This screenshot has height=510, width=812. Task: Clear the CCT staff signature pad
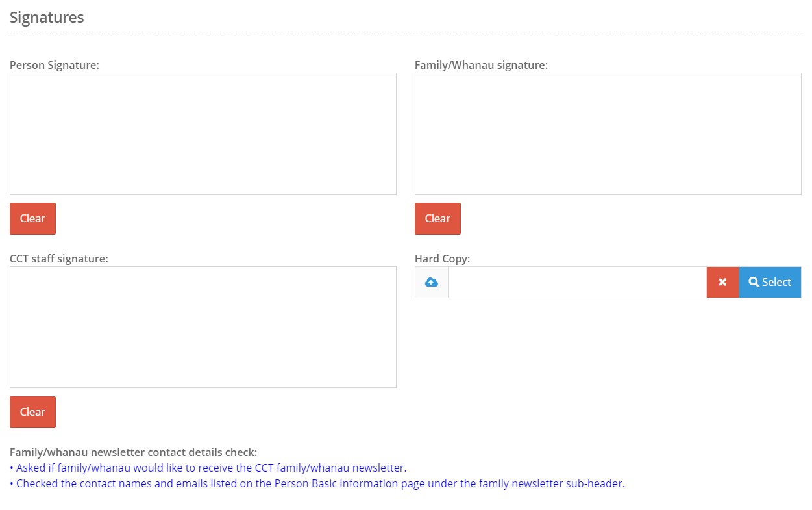32,412
